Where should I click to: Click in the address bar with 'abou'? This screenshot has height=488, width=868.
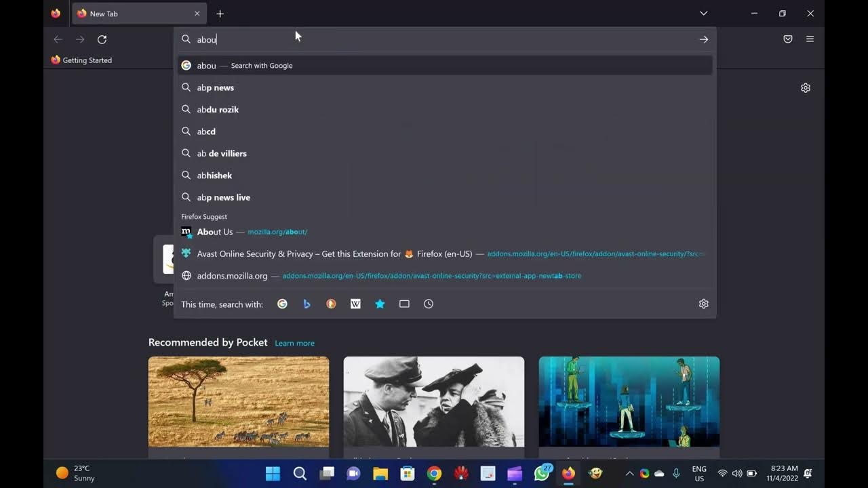(x=444, y=39)
